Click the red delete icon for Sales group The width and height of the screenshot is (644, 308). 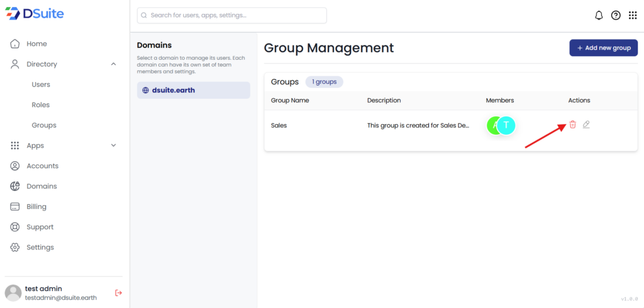pos(572,125)
